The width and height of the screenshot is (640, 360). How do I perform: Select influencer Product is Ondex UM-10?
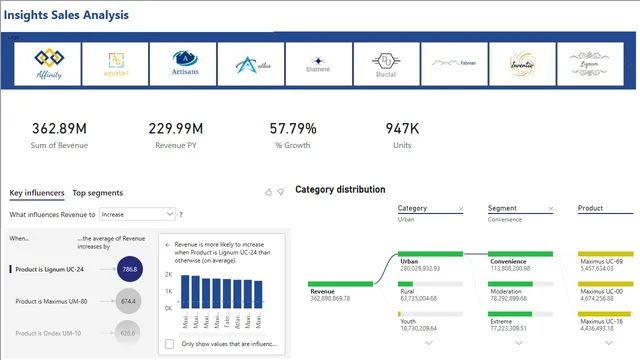tap(48, 333)
